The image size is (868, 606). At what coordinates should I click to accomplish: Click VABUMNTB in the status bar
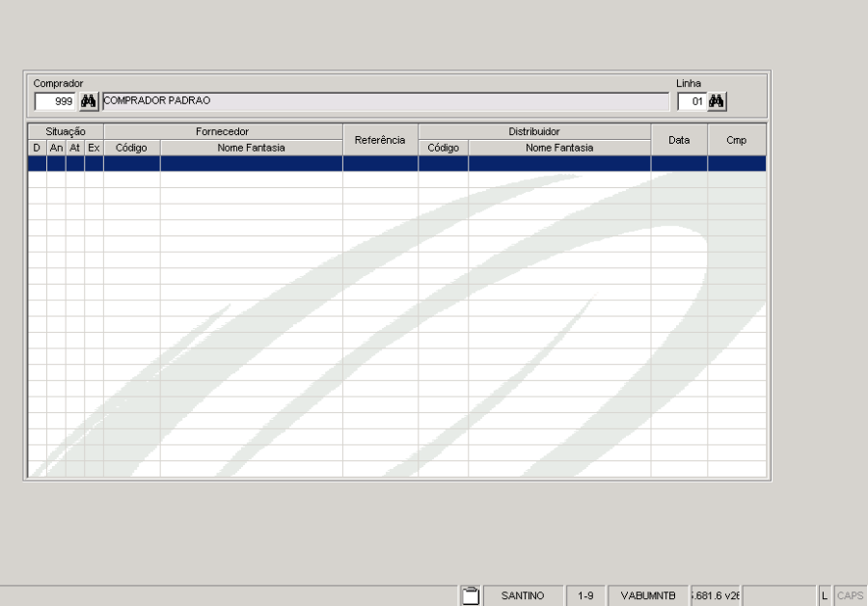[x=648, y=595]
